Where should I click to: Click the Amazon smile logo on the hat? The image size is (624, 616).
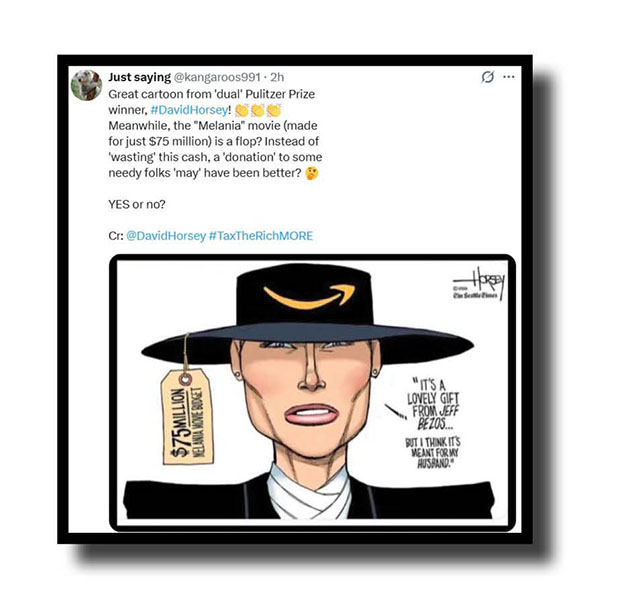tap(309, 296)
